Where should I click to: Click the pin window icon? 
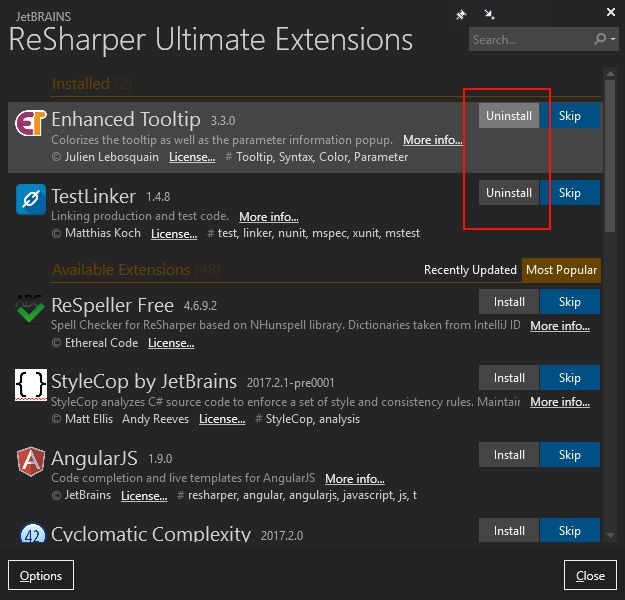461,15
